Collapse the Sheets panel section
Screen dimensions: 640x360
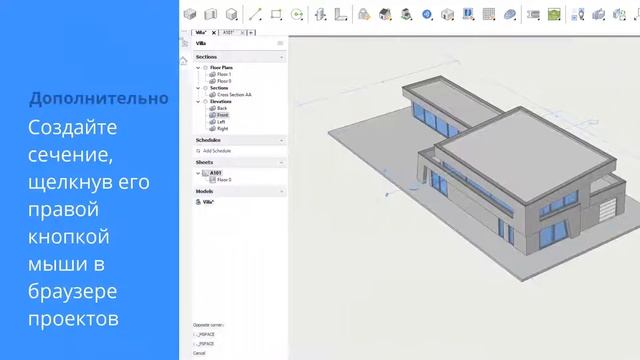tap(282, 162)
